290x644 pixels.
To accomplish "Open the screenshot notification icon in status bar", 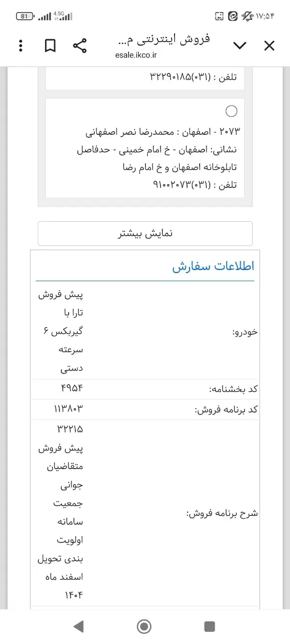I will pos(220,16).
